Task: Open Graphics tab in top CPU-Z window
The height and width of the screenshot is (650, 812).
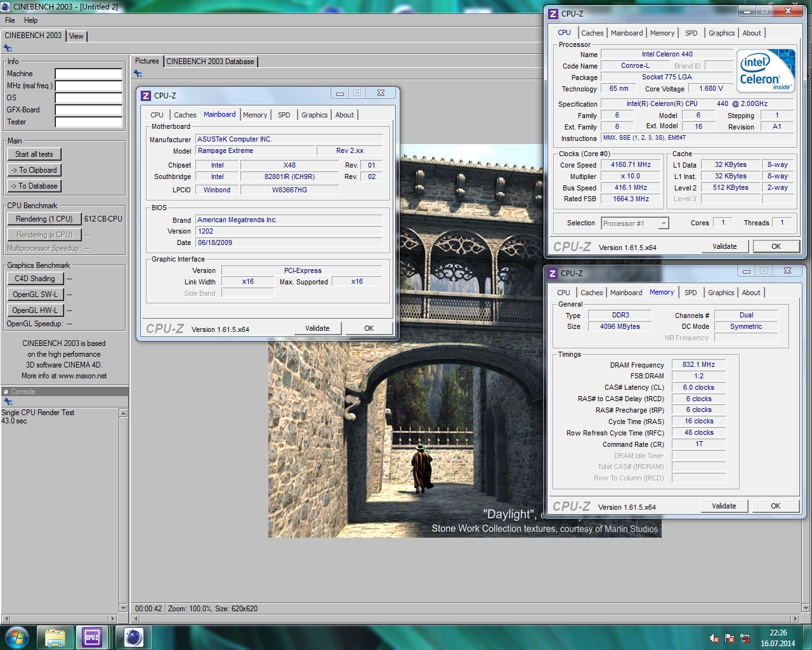Action: [722, 33]
